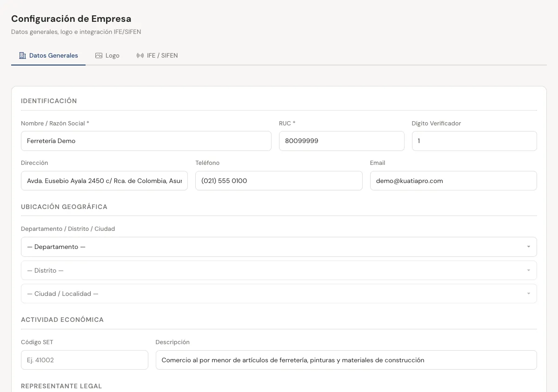
Task: Select the Dirección input field
Action: point(104,181)
